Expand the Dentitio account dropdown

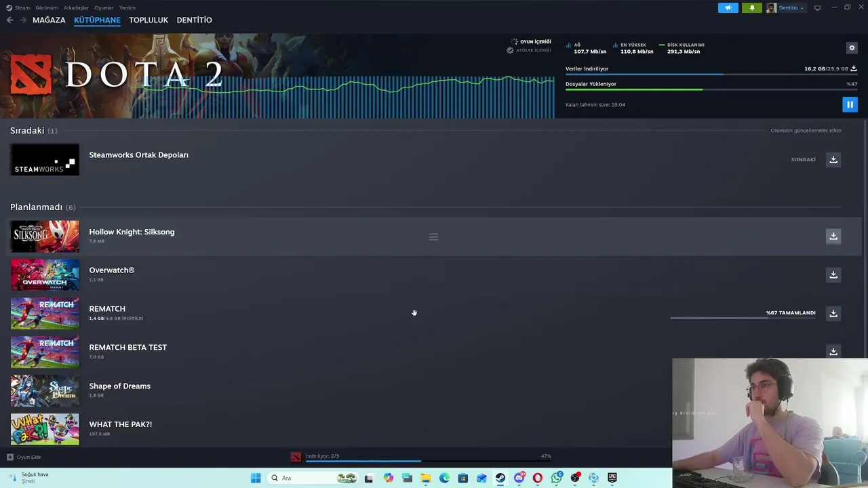tap(791, 7)
